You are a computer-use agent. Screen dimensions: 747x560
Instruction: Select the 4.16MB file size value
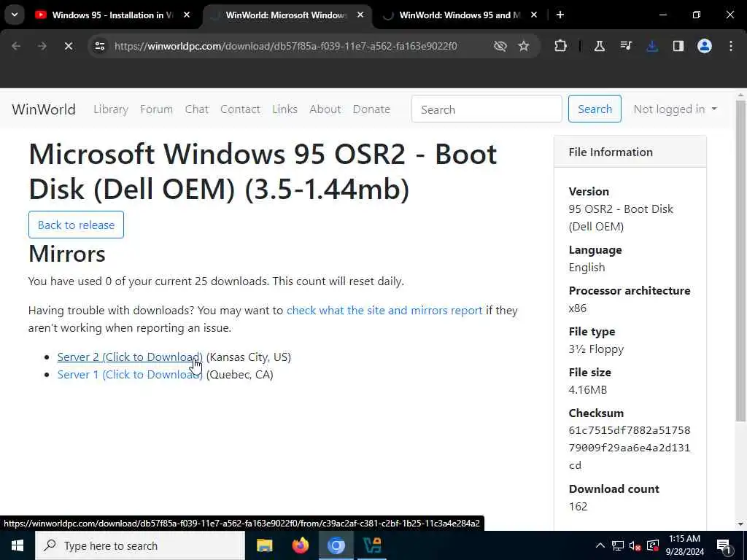pos(588,390)
